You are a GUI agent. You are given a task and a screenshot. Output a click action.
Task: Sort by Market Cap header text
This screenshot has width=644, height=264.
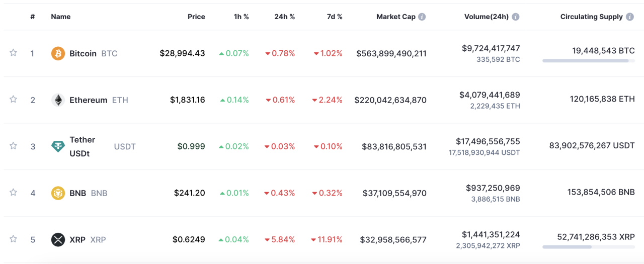point(396,17)
